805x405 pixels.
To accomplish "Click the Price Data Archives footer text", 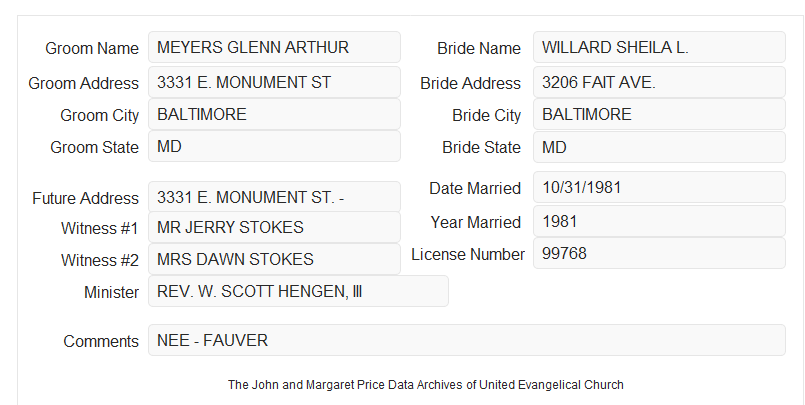I will point(426,385).
